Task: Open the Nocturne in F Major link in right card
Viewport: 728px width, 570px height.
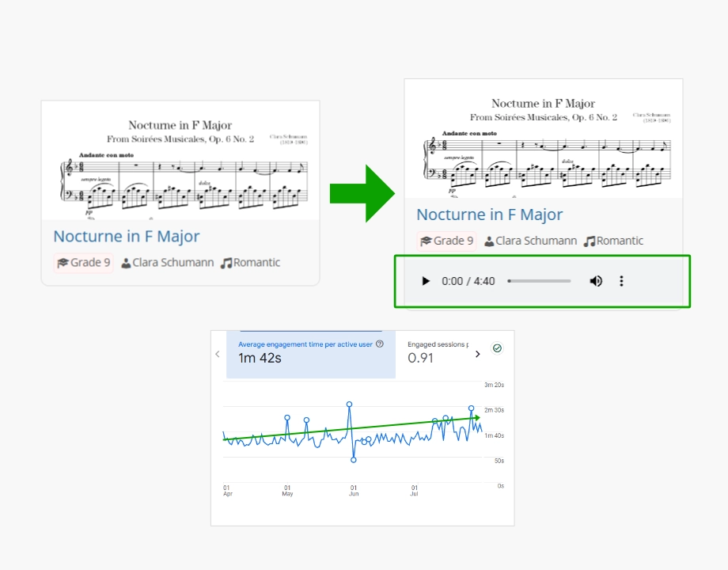Action: tap(489, 215)
